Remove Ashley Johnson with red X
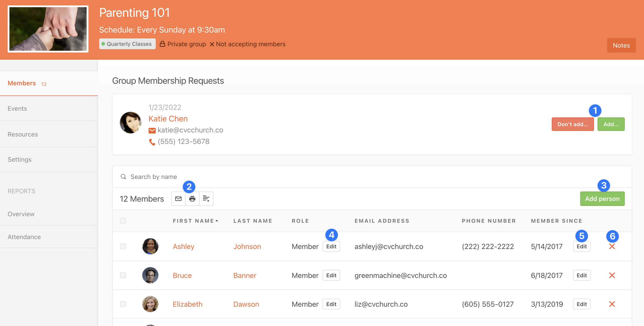Viewport: 644px width, 326px height. [x=612, y=246]
